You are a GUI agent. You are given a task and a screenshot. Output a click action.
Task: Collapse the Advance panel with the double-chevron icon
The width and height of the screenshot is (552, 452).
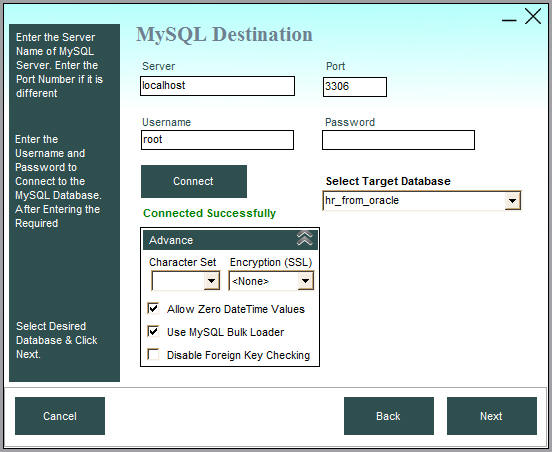(305, 239)
